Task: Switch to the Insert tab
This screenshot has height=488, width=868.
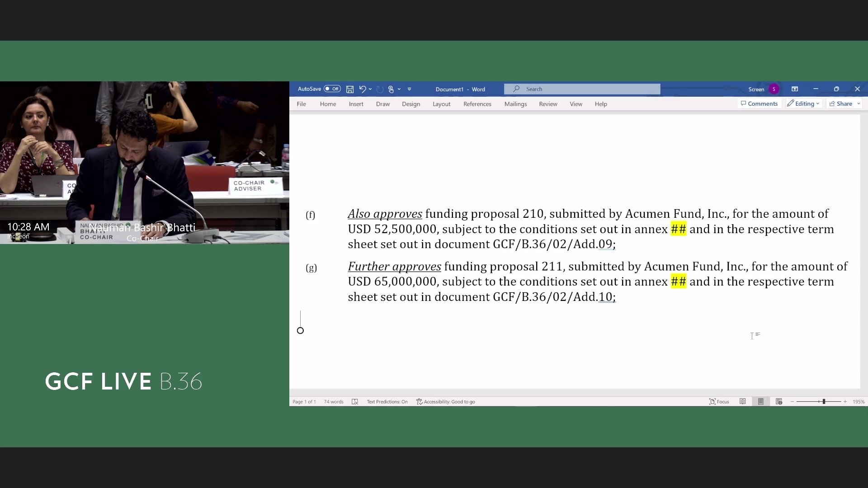Action: coord(356,104)
